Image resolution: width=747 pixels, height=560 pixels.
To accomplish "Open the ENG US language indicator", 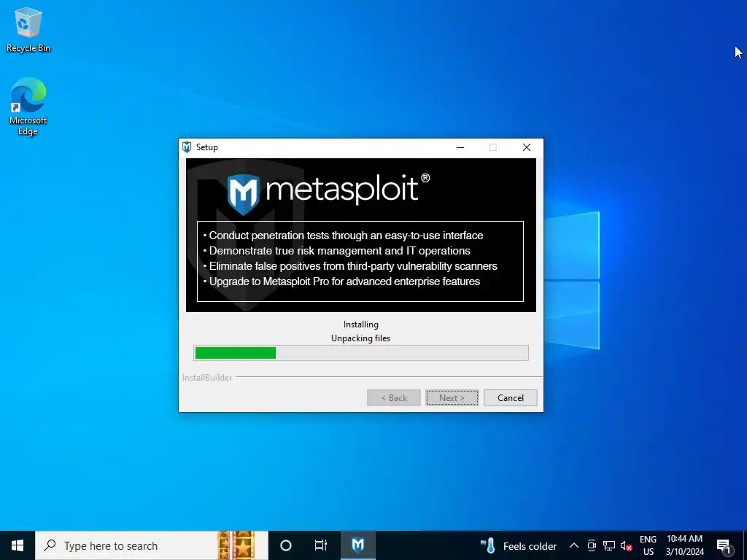I will coord(648,545).
